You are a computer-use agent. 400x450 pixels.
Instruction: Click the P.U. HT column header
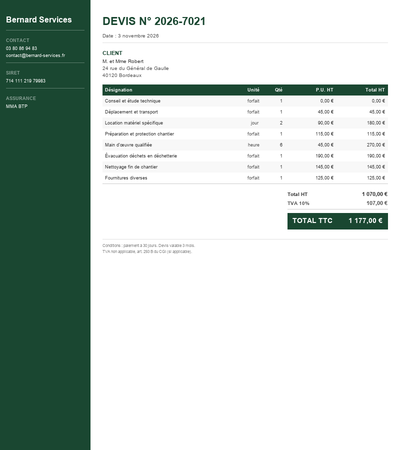pyautogui.click(x=324, y=90)
